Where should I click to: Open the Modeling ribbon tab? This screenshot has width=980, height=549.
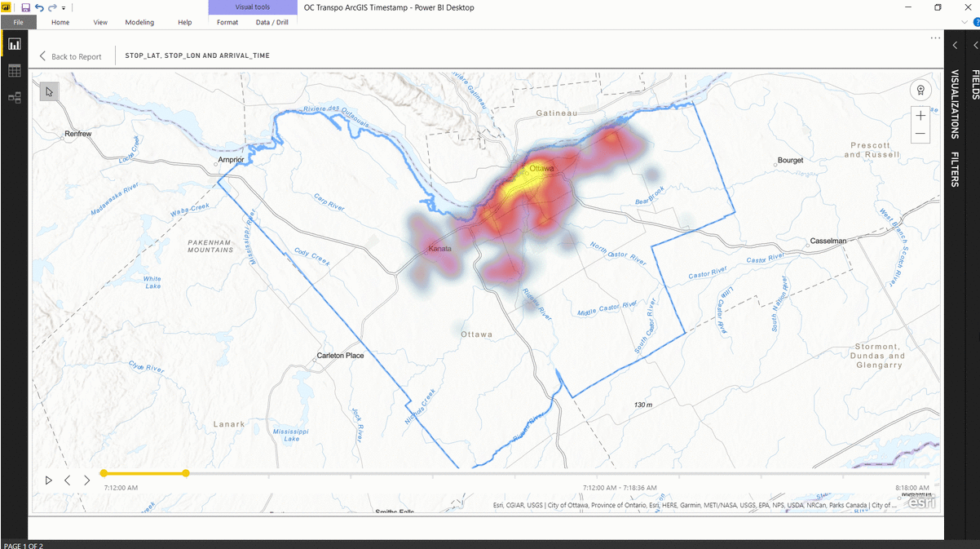pos(139,22)
